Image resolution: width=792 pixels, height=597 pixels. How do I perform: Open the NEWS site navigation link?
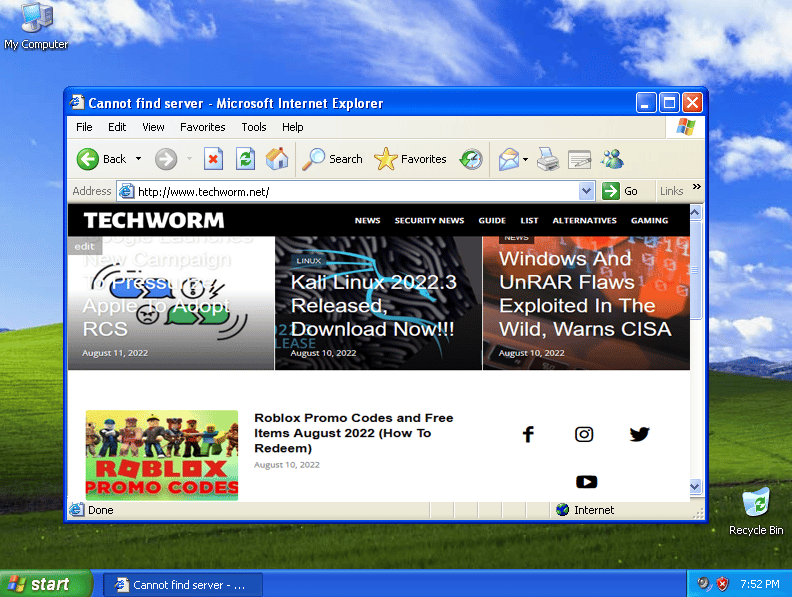[367, 220]
